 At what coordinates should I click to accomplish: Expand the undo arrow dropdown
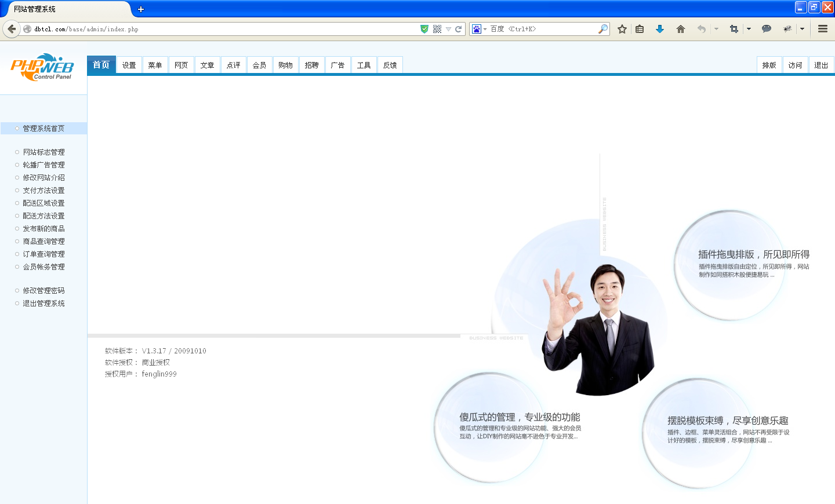tap(716, 29)
